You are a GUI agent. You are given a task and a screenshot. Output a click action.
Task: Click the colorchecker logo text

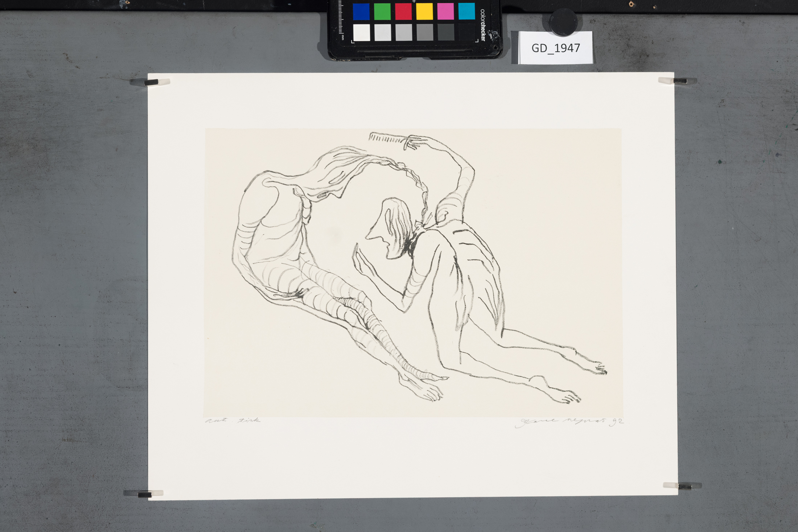tap(483, 25)
